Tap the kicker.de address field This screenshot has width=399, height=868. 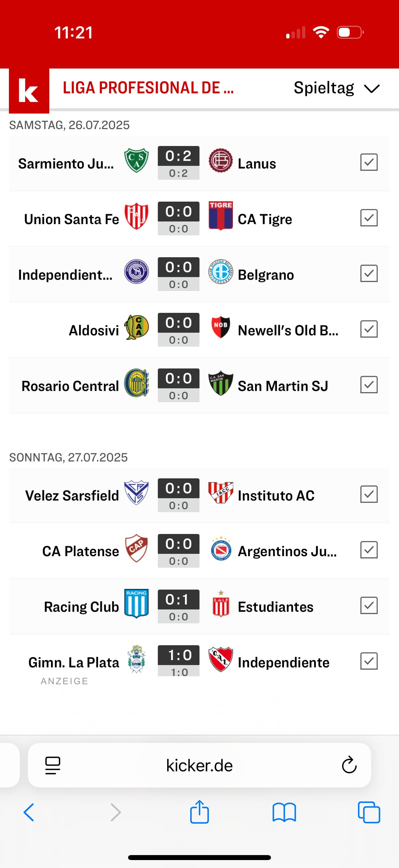[199, 765]
